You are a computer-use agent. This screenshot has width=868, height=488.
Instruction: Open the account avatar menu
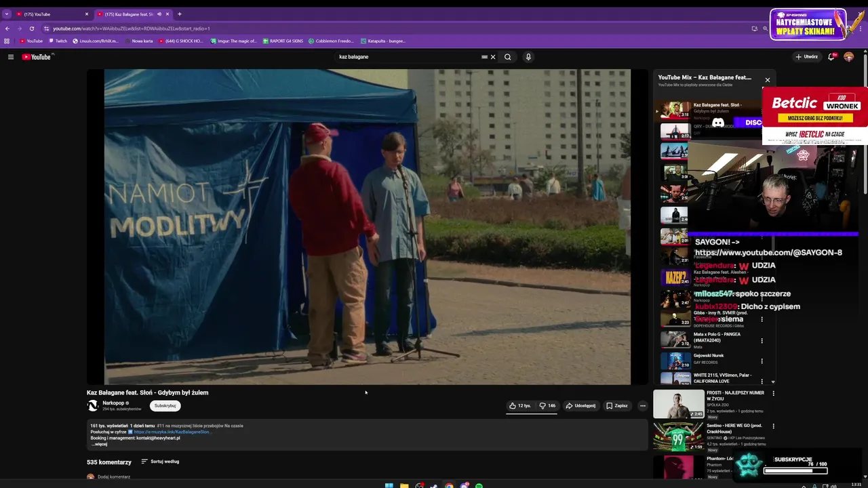[848, 57]
